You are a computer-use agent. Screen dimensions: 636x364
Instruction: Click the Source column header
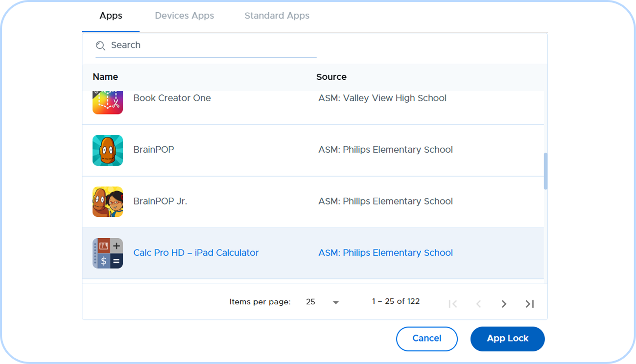click(331, 77)
